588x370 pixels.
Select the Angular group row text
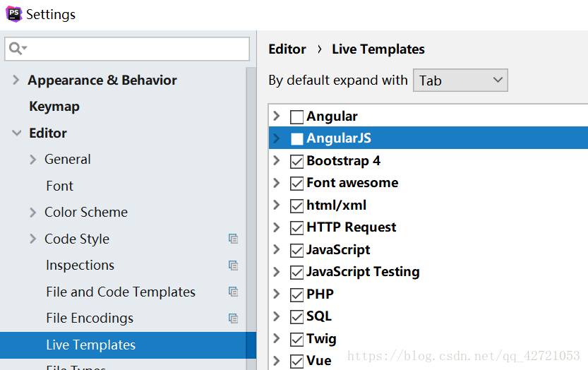pos(332,117)
